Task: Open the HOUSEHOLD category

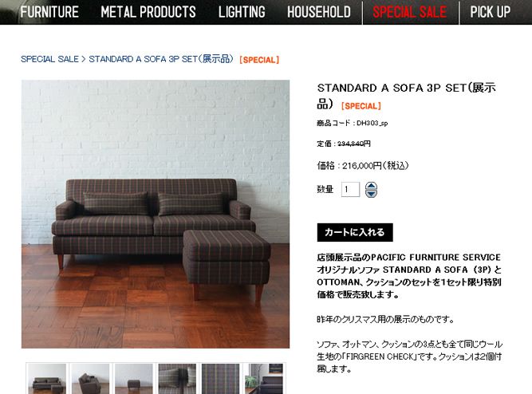Action: pyautogui.click(x=319, y=12)
